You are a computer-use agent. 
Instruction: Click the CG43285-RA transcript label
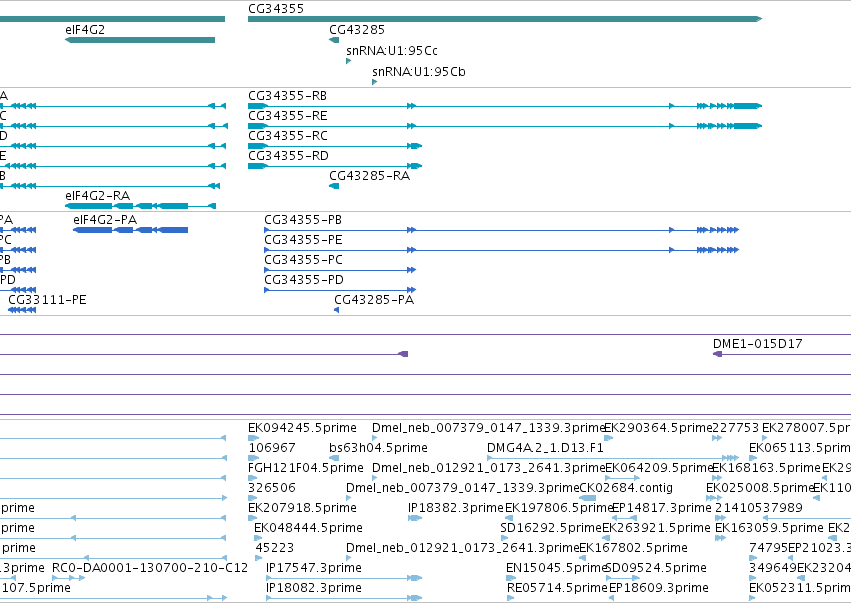369,176
